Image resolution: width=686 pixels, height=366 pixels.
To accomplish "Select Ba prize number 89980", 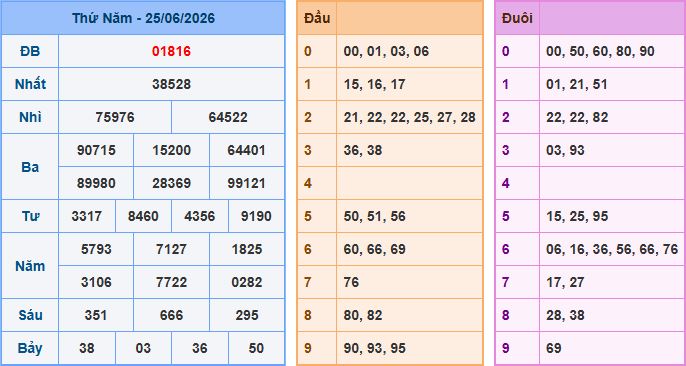I will click(x=96, y=183).
